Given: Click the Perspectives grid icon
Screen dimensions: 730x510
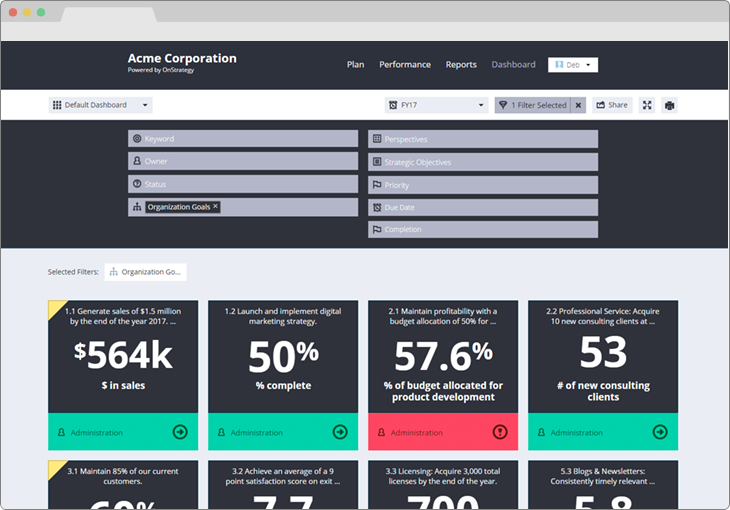Looking at the screenshot, I should (377, 139).
